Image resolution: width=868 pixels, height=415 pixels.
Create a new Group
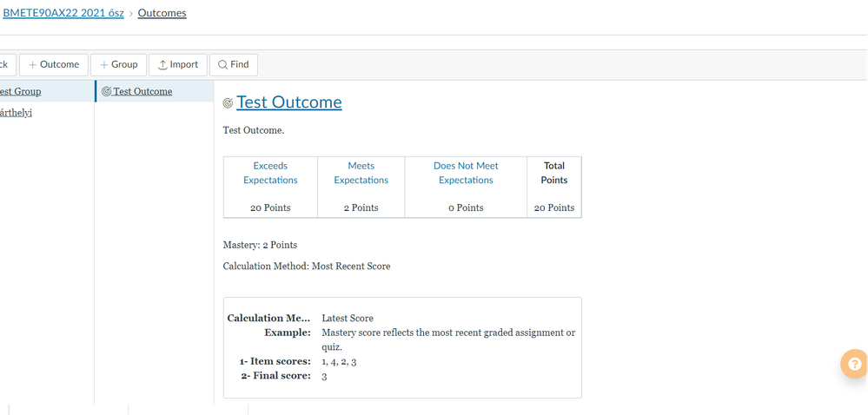click(x=118, y=64)
